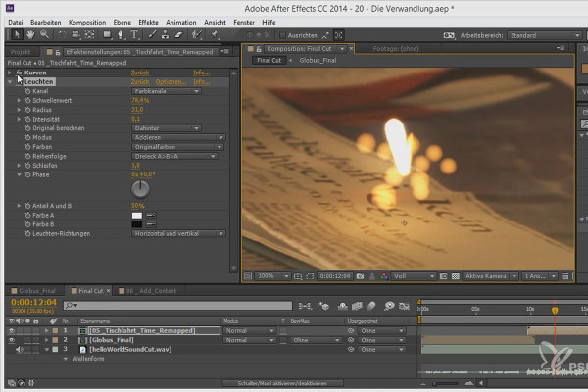Select the Pan Behind anchor point tool
588x392 pixels.
coord(89,35)
